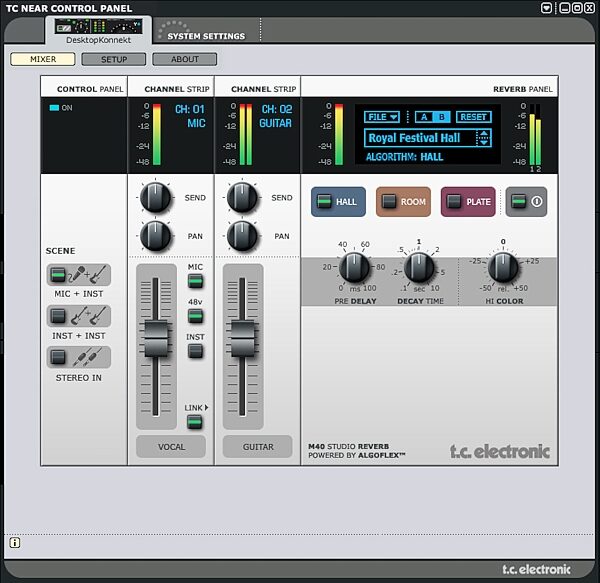Switch to the System Settings tab
This screenshot has height=583, width=600.
206,36
